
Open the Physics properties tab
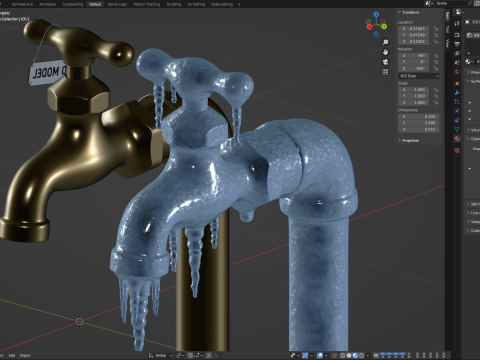click(457, 111)
